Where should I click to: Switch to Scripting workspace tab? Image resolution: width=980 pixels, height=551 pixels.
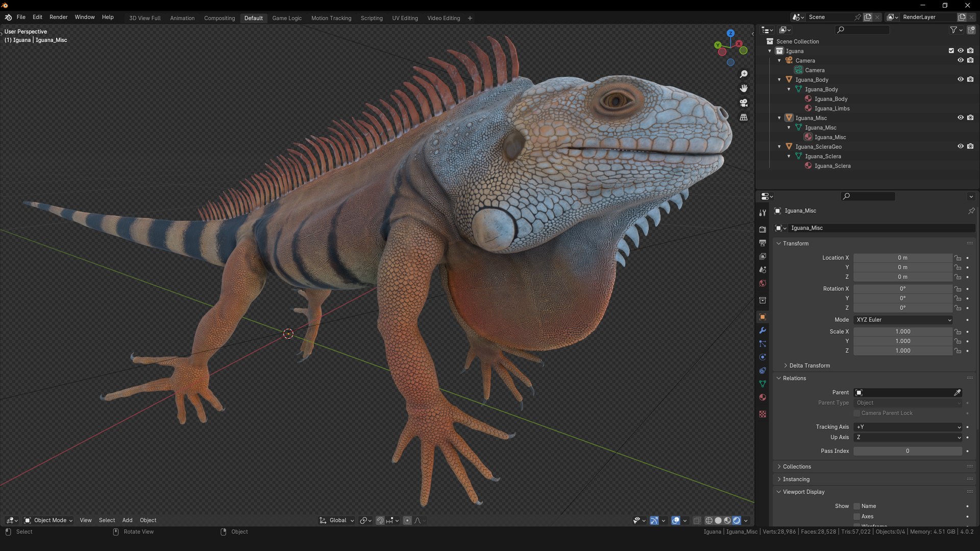pyautogui.click(x=372, y=18)
